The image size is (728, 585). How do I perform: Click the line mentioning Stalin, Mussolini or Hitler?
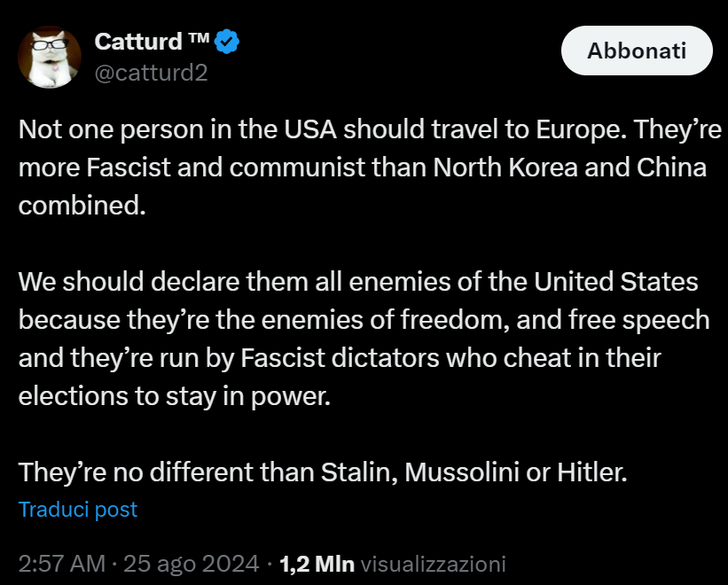323,472
